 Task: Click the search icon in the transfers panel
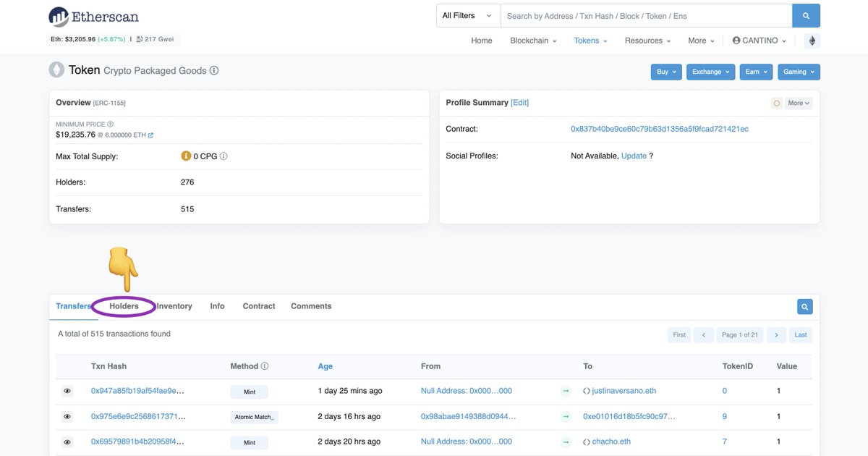tap(804, 306)
